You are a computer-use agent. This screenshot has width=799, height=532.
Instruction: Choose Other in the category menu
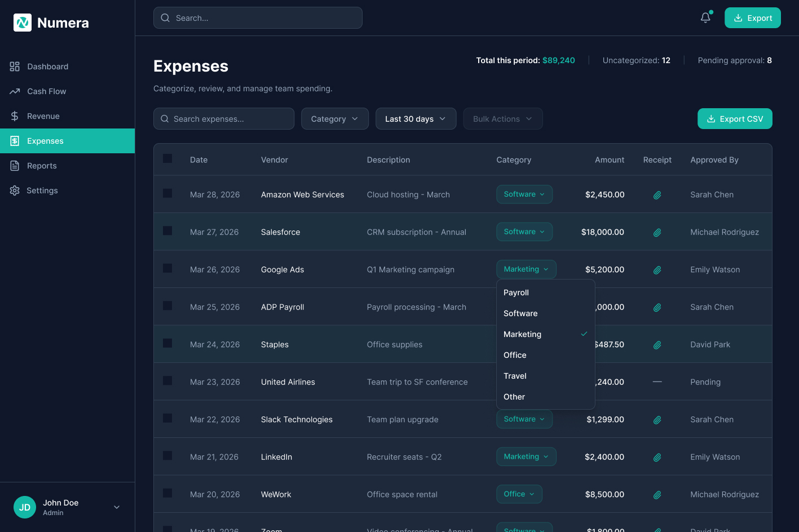coord(546,397)
